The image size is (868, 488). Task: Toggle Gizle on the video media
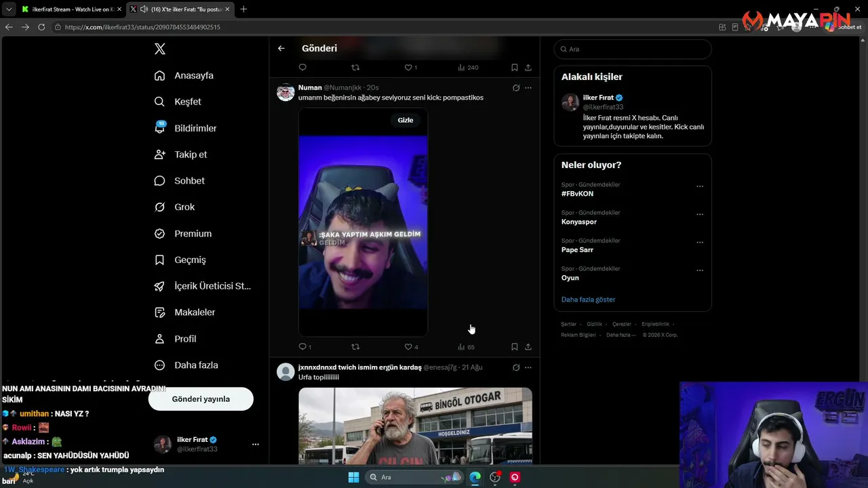point(406,120)
